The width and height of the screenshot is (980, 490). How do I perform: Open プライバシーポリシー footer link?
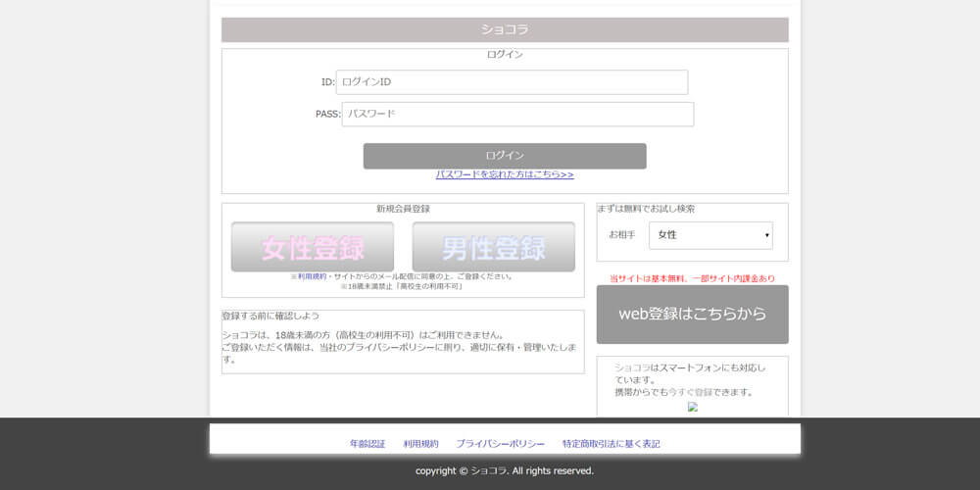500,444
